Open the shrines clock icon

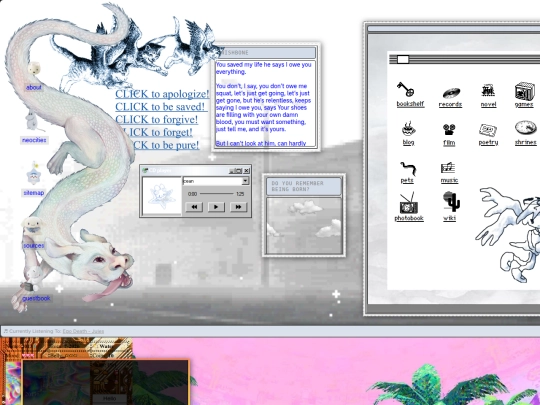point(526,128)
